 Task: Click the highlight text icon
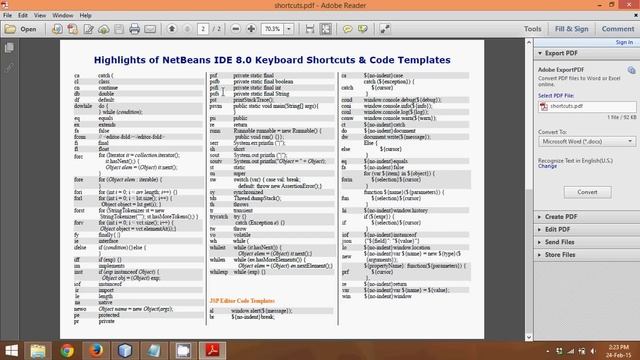click(362, 29)
